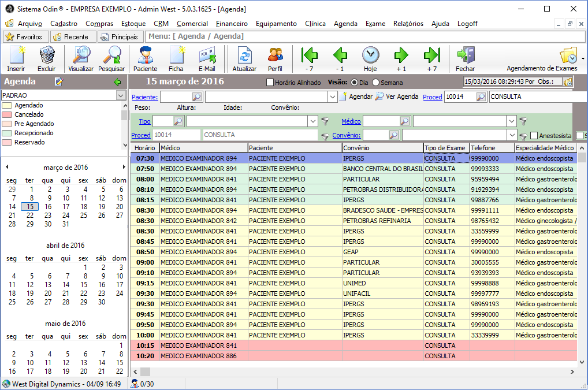Click Logoff in the menu bar
The height and width of the screenshot is (390, 588).
point(467,24)
